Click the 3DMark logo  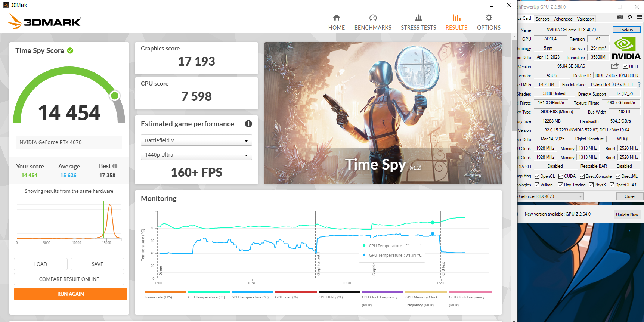(44, 21)
